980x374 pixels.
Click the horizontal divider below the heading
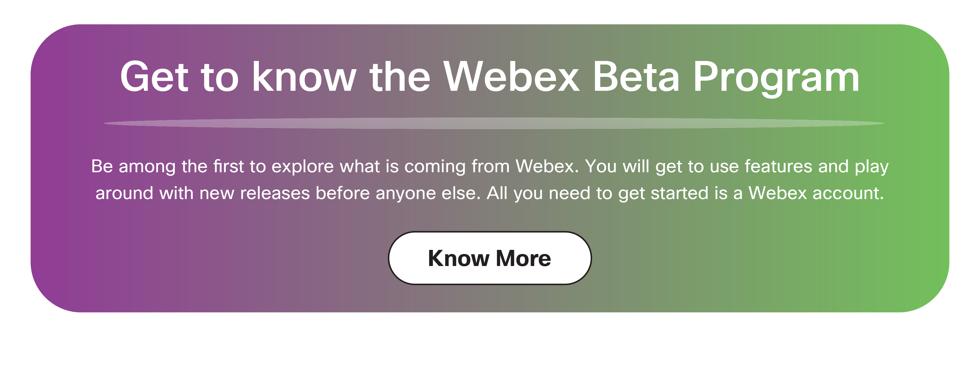coord(493,123)
